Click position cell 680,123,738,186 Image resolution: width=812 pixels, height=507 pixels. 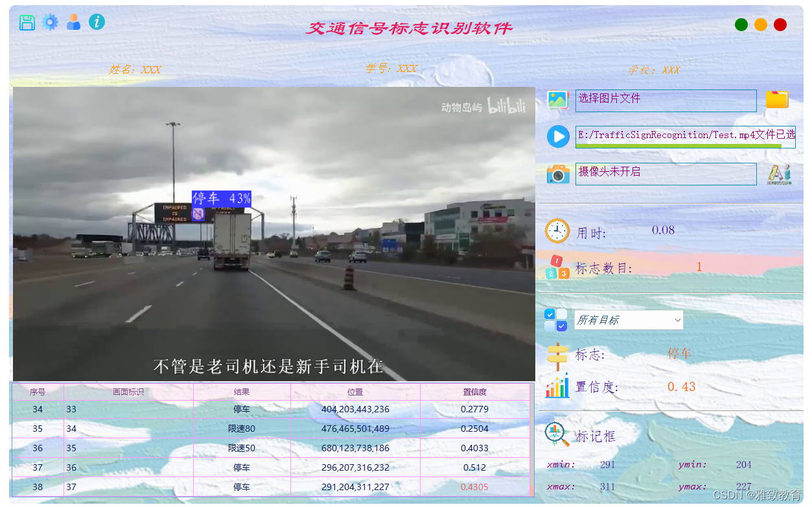click(355, 448)
